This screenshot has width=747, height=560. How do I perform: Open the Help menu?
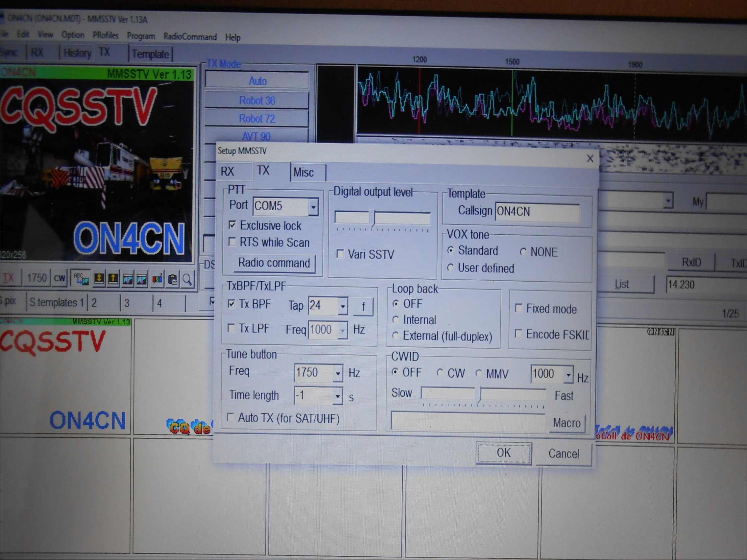click(x=233, y=37)
